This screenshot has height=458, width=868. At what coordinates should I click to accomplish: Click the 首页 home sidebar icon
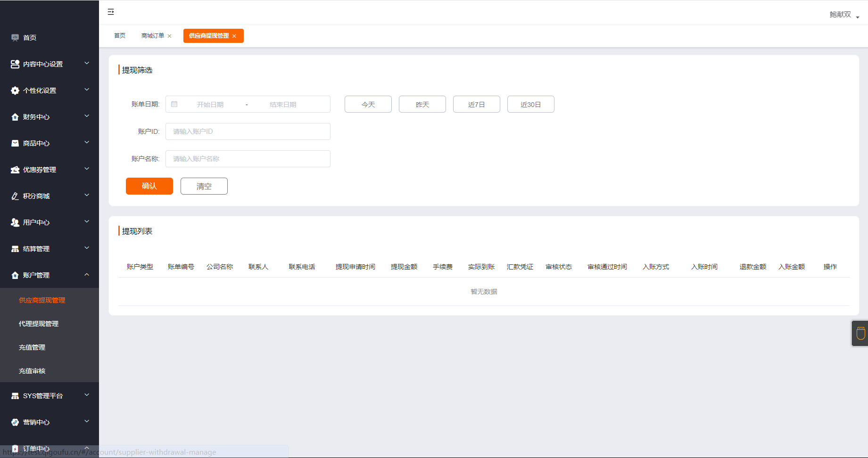click(x=15, y=38)
